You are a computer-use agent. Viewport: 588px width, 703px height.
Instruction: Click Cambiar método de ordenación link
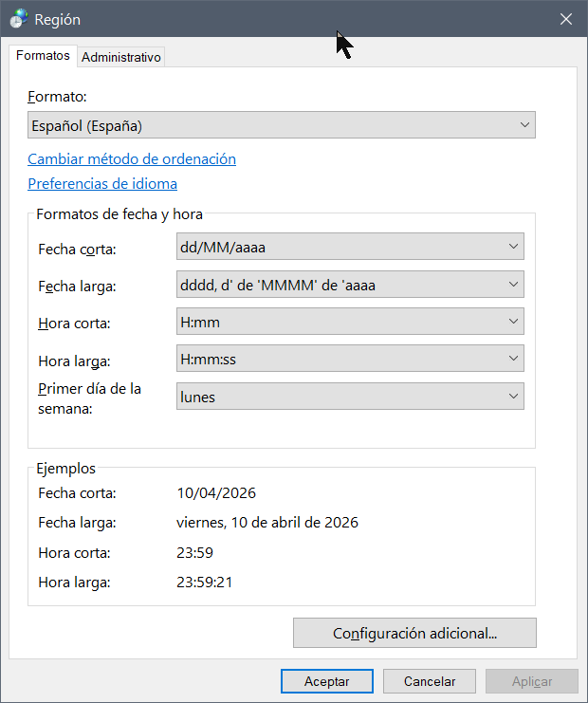132,159
